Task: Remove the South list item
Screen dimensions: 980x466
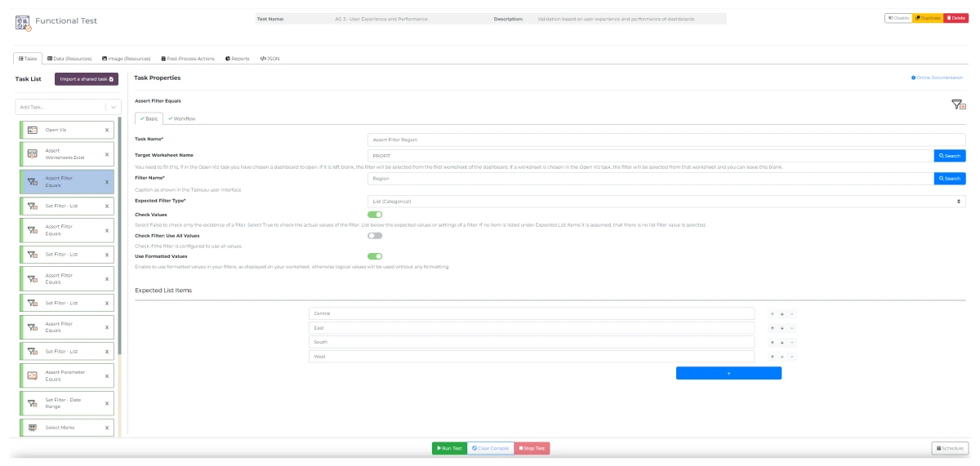Action: [791, 342]
